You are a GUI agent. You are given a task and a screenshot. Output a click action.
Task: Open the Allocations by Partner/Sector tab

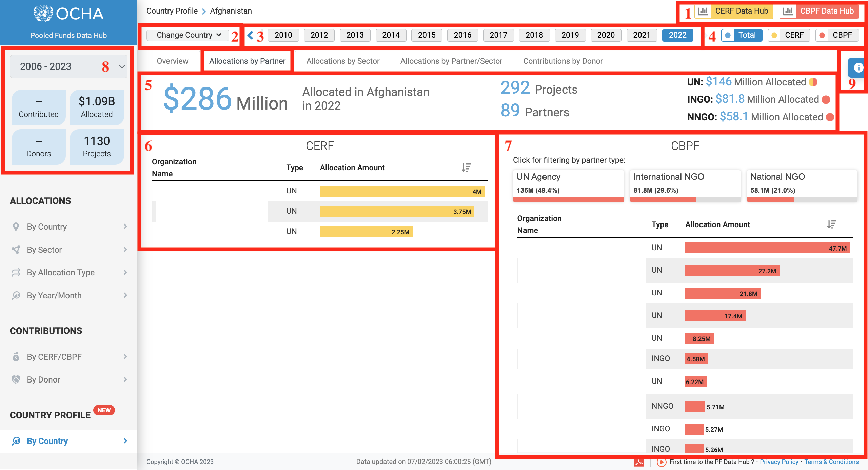451,61
